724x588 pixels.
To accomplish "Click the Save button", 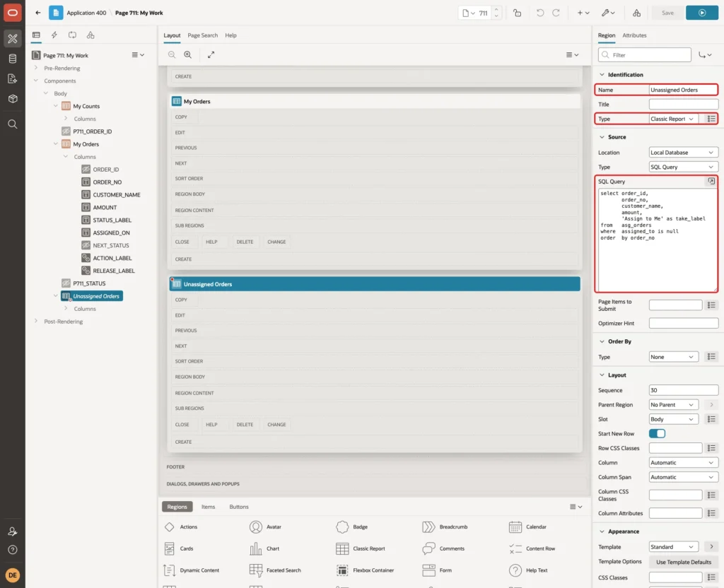I will (667, 13).
